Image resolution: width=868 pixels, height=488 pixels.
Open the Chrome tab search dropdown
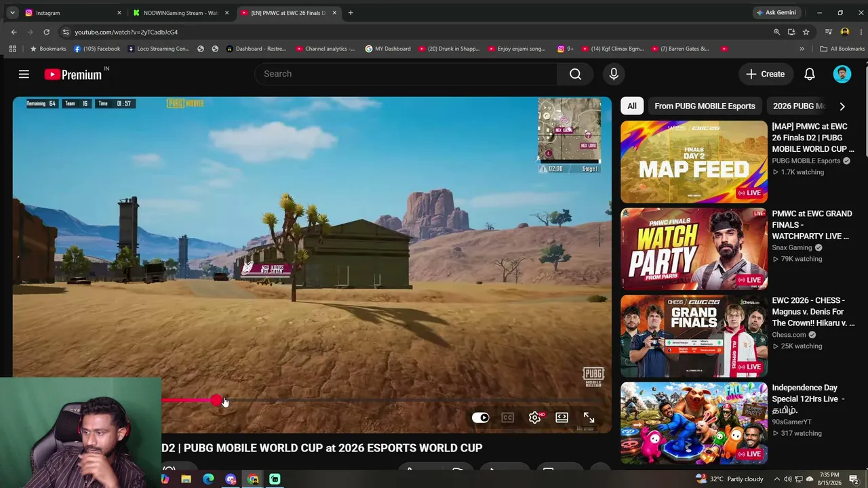pyautogui.click(x=12, y=13)
